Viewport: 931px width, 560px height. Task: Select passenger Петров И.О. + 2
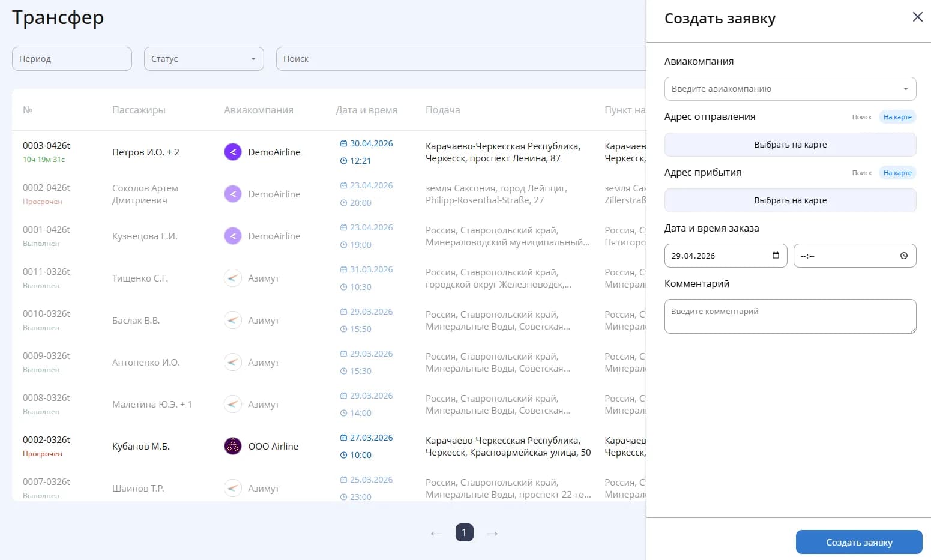coord(146,152)
